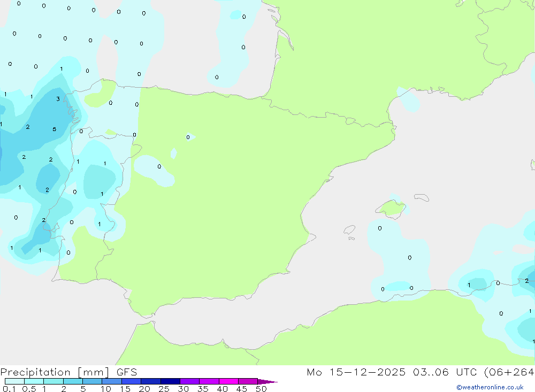This screenshot has width=535, height=392.
Task: Click the "(06+264" forecast offset text
Action: 509,372
